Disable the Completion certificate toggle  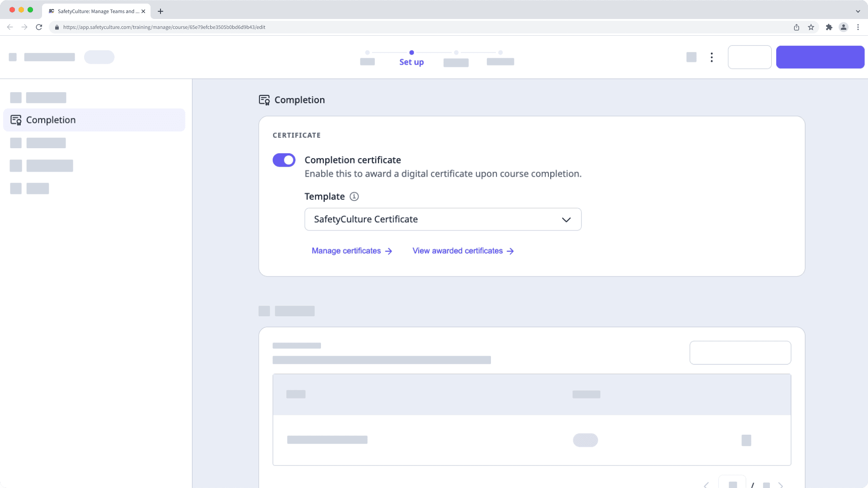tap(284, 160)
